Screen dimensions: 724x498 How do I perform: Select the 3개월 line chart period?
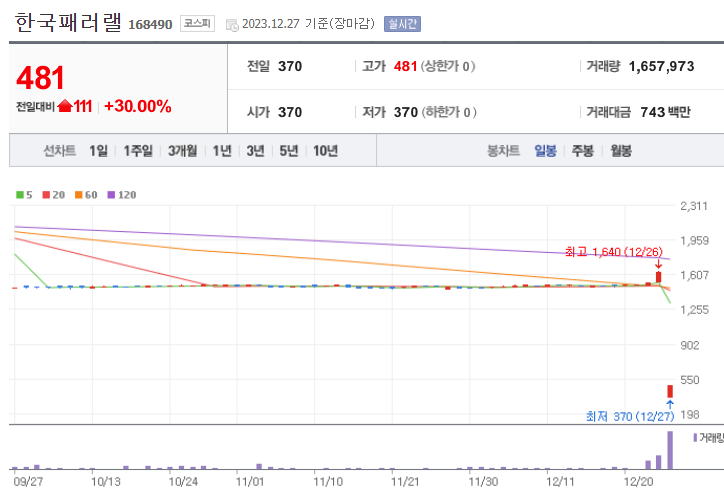[182, 150]
